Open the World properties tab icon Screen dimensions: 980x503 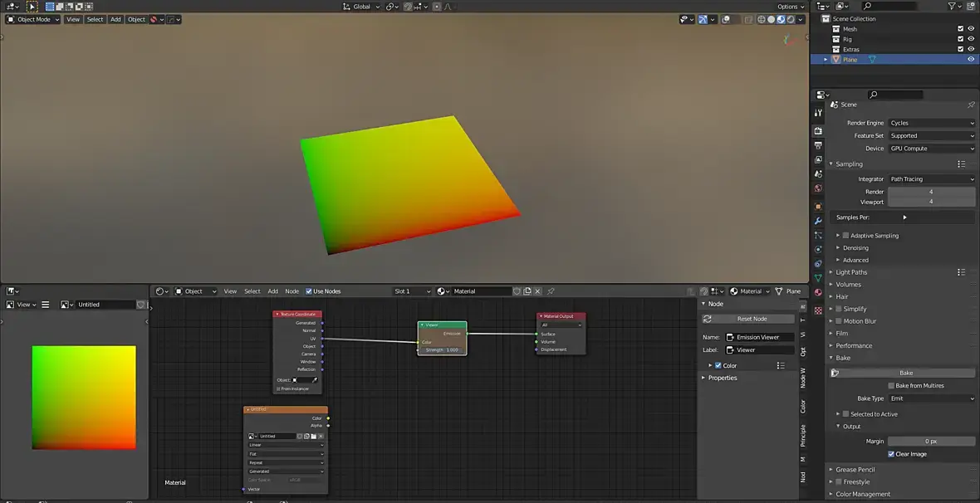(x=818, y=188)
